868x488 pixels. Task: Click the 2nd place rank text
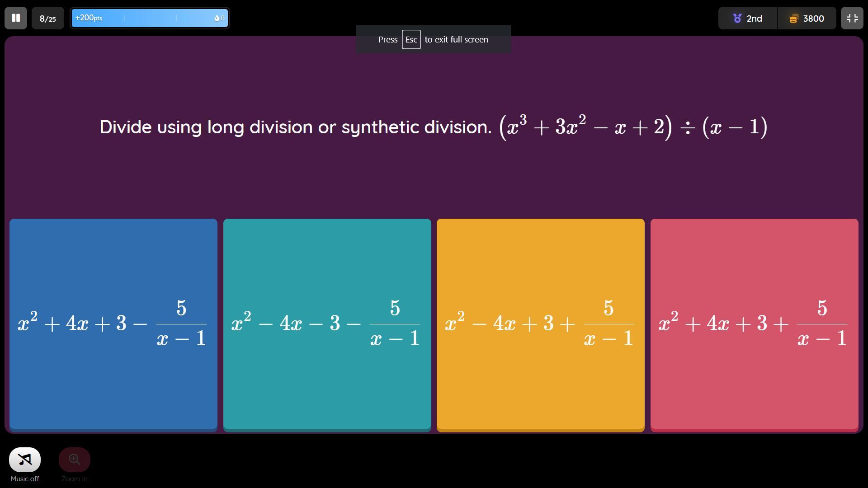(x=754, y=19)
